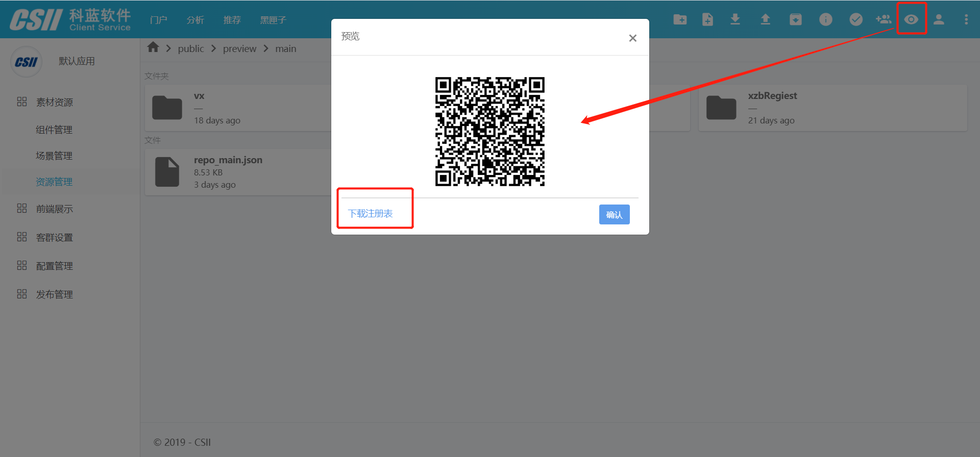Click the CSII 科蓝软件 logo

(70, 20)
